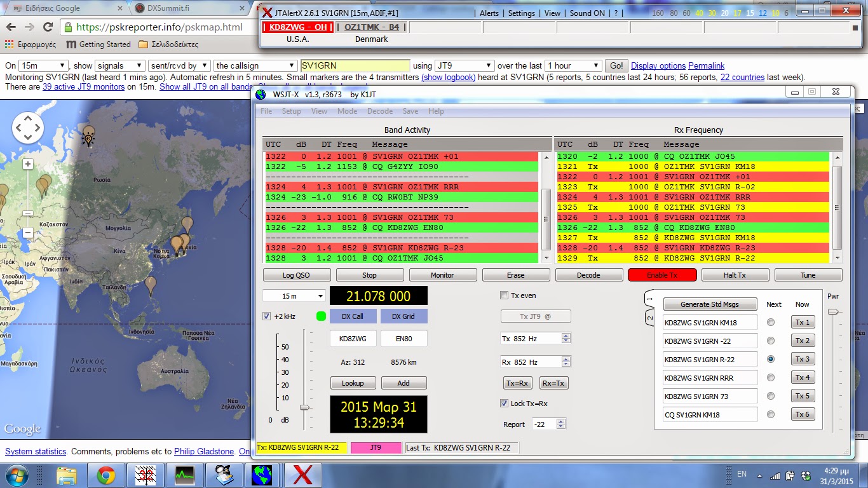Open the Display options link on pskreporter
Screen dimensions: 868x488
point(657,65)
